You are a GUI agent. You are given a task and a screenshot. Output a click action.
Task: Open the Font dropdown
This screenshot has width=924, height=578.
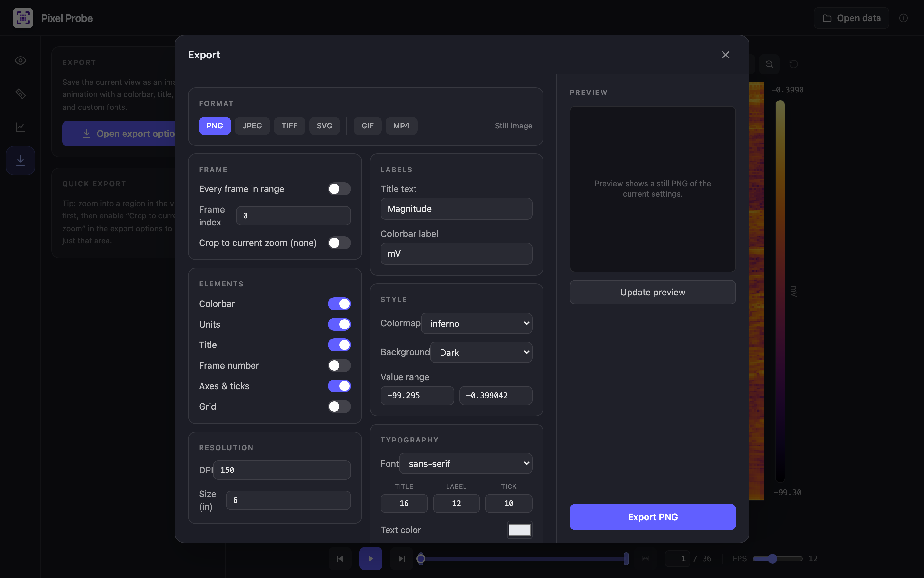tap(466, 463)
